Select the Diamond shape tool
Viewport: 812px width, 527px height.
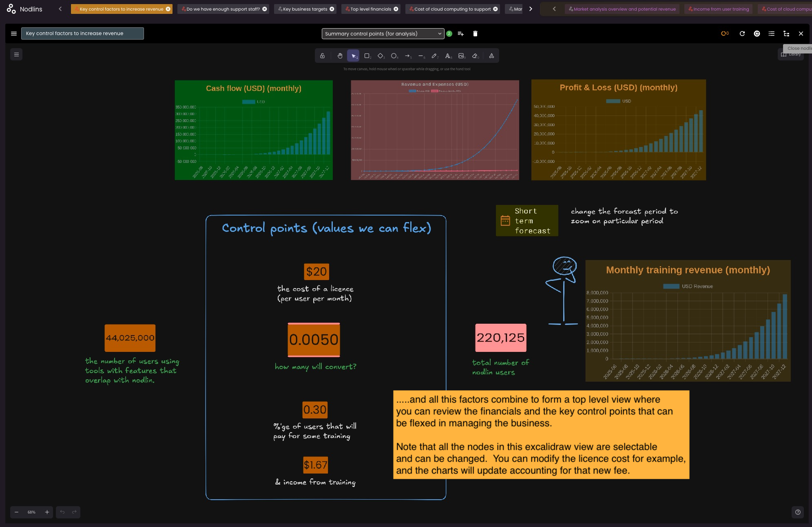(380, 56)
